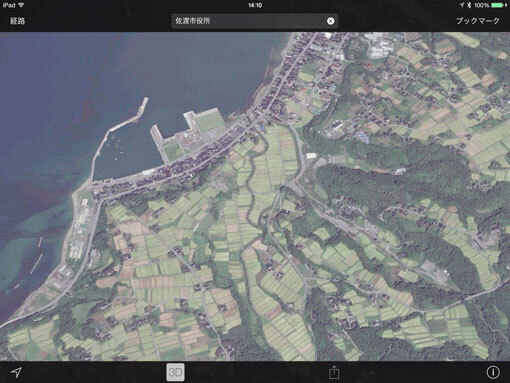
Task: Open the 経路 directions button
Action: [x=17, y=21]
